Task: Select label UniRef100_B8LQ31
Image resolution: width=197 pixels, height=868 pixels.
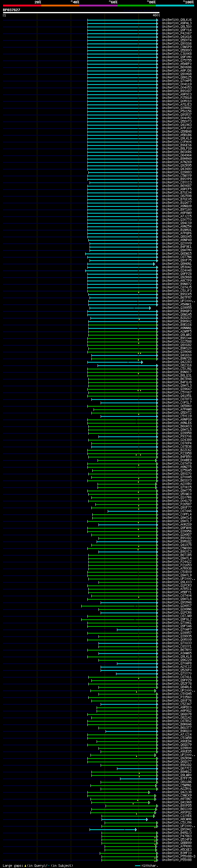Action: tap(177, 376)
